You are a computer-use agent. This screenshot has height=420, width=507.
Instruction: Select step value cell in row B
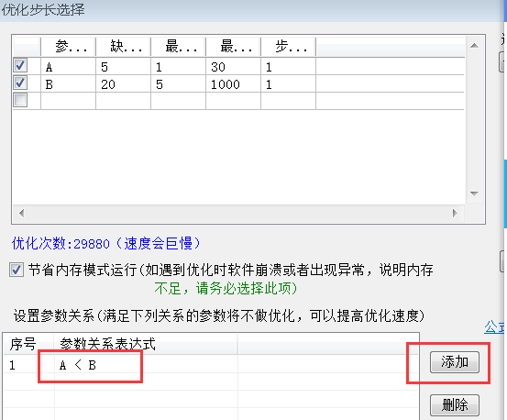coord(289,84)
